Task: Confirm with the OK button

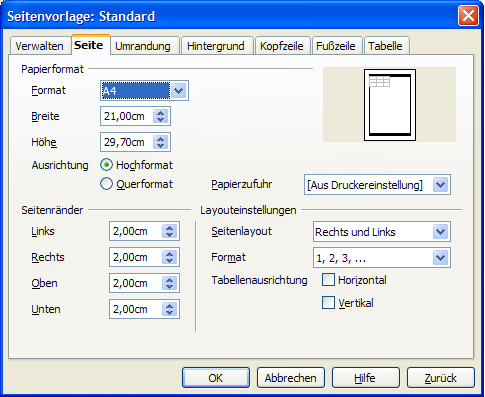Action: (x=216, y=378)
